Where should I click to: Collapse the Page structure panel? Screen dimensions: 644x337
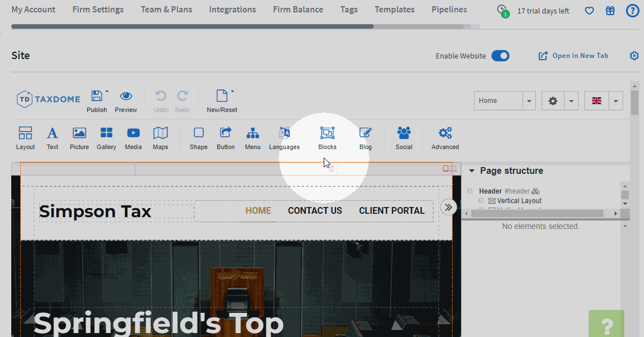tap(472, 171)
